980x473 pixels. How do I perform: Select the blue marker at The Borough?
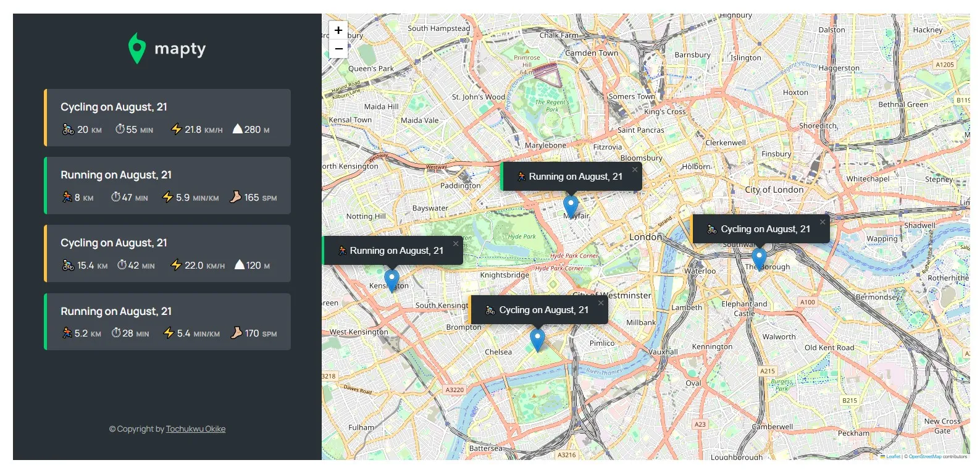[x=759, y=258]
